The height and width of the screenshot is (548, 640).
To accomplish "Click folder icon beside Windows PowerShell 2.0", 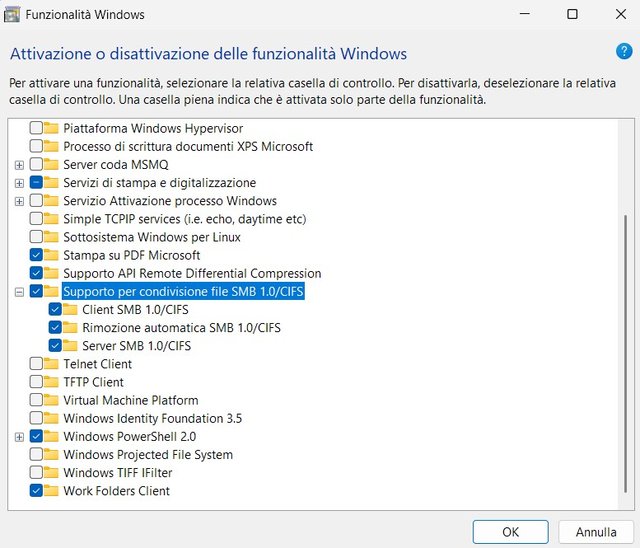I will point(51,436).
